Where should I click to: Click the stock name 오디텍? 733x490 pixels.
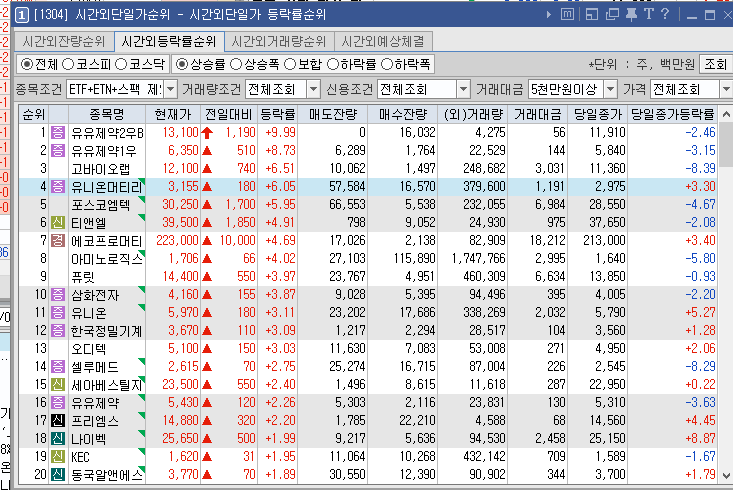point(89,349)
